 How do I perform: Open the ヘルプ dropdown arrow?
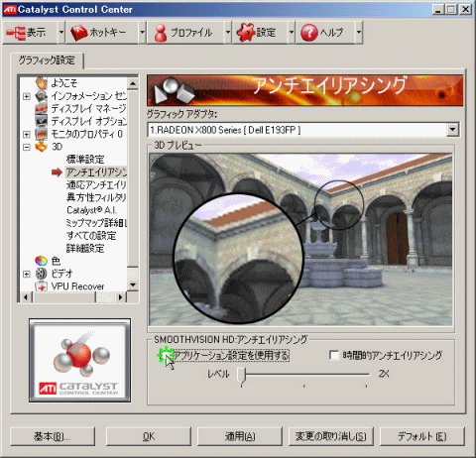coord(359,33)
